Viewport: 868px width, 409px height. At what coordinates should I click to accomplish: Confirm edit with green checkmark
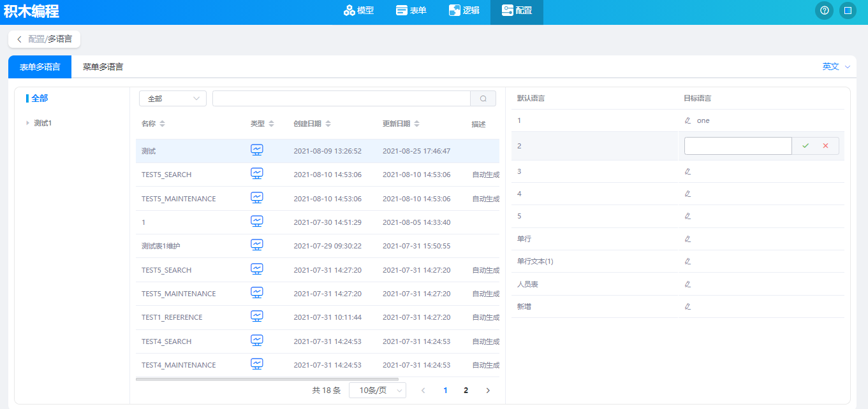(x=805, y=146)
